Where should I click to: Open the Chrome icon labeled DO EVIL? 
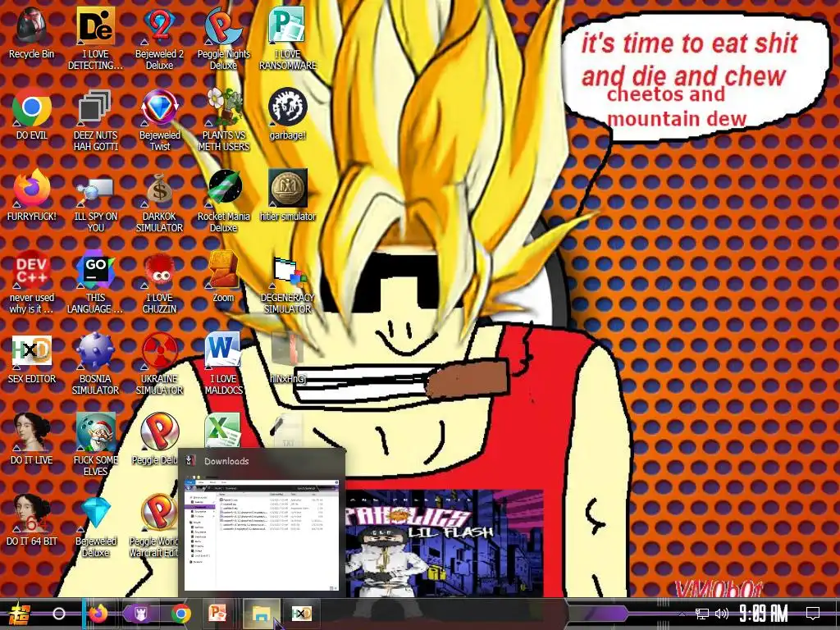pyautogui.click(x=32, y=114)
